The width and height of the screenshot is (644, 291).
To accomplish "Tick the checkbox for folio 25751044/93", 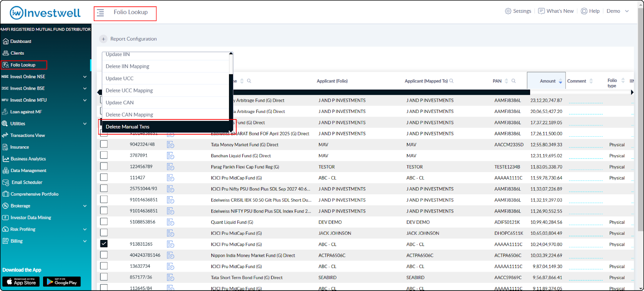I will tap(104, 188).
